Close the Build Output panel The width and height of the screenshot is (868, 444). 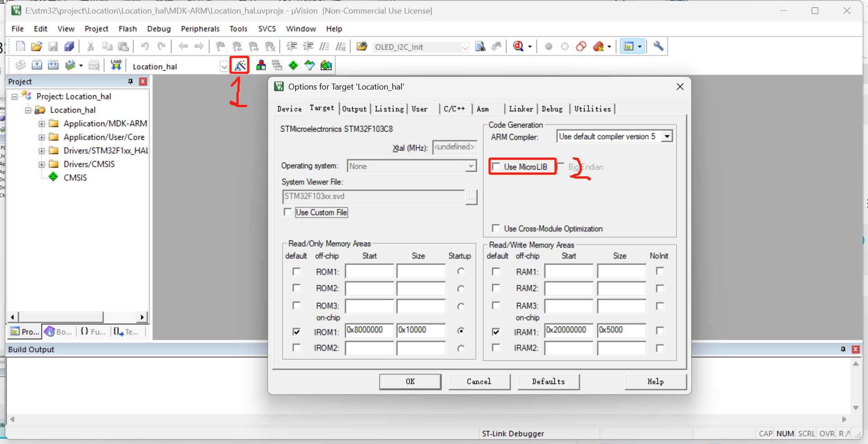(855, 349)
